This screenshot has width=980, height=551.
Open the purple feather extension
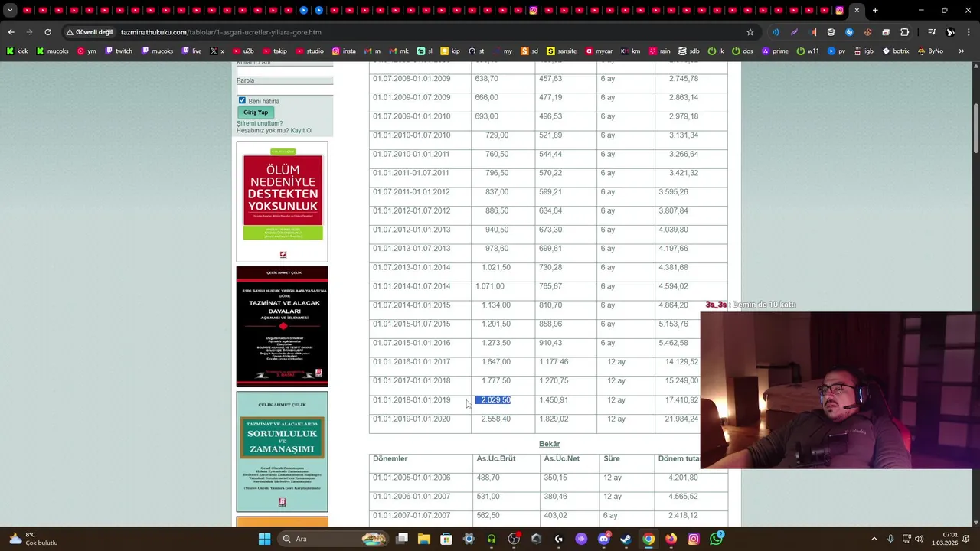point(794,32)
